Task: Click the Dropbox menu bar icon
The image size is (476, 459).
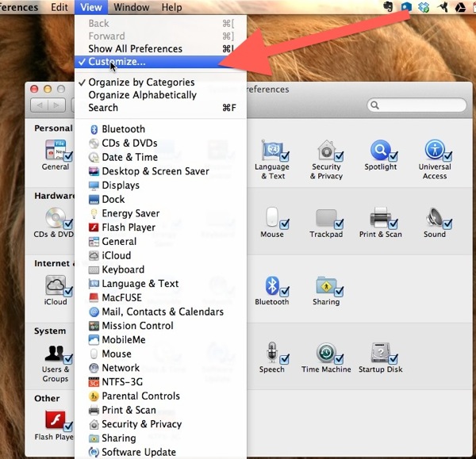Action: [424, 6]
